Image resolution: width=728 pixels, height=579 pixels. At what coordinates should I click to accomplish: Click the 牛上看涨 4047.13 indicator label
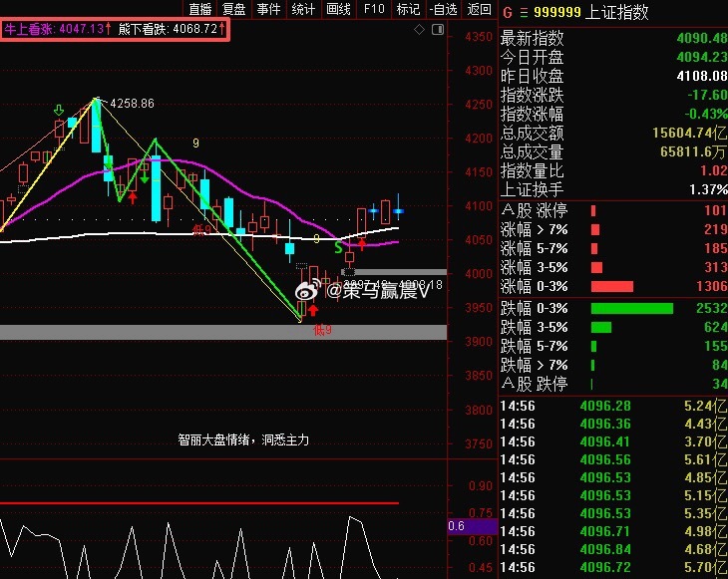(x=58, y=29)
